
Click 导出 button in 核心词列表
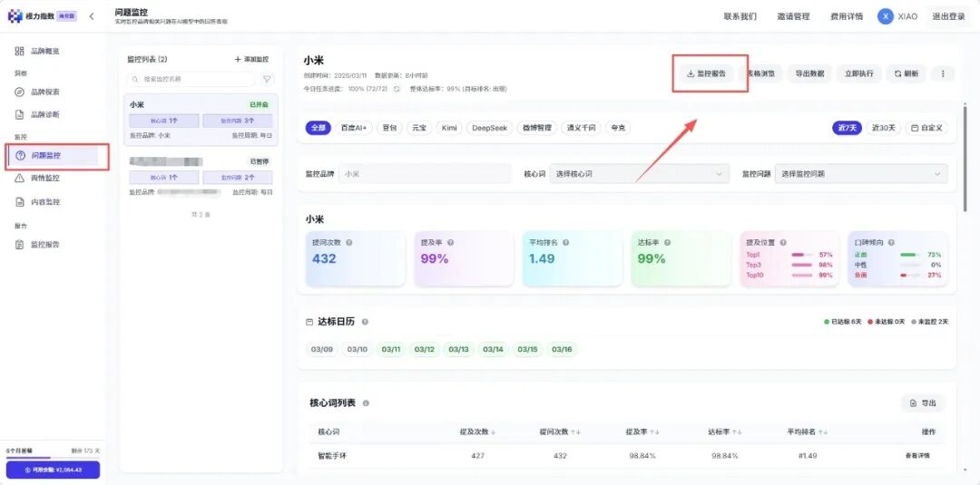point(923,403)
